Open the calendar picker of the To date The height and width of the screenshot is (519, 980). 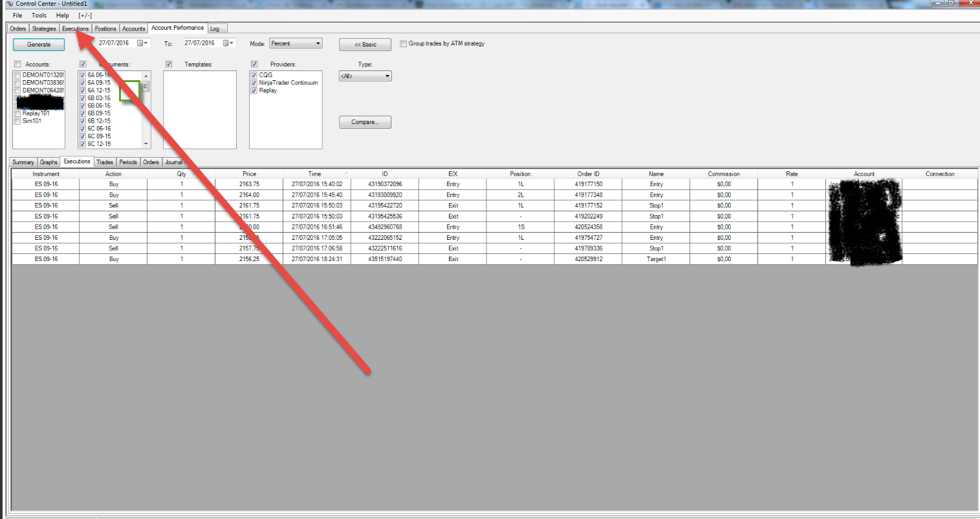point(228,43)
